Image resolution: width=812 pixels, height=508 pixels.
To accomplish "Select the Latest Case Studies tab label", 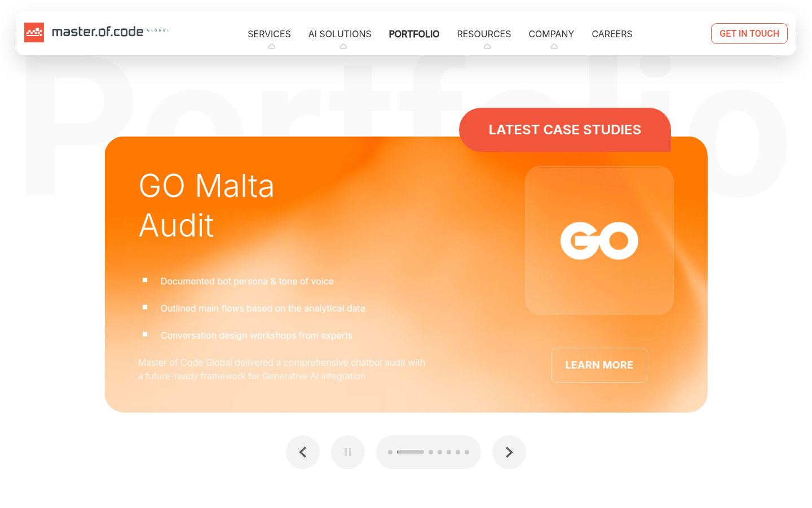I will pos(565,130).
